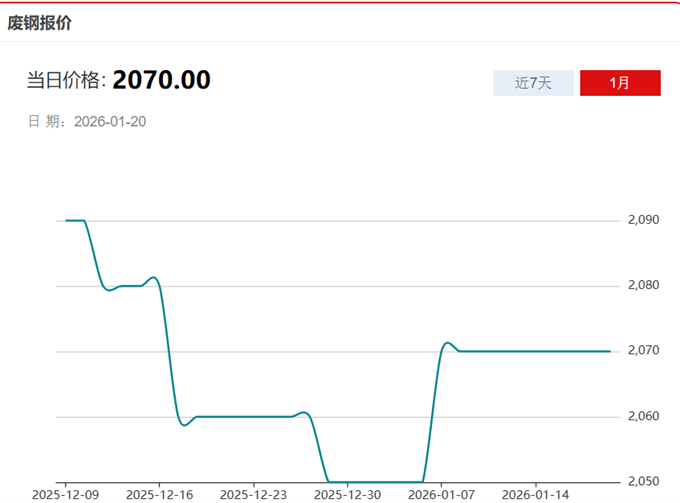Viewport: 680px width, 503px height.
Task: Select x-axis date label 2025-12-30
Action: [x=347, y=494]
